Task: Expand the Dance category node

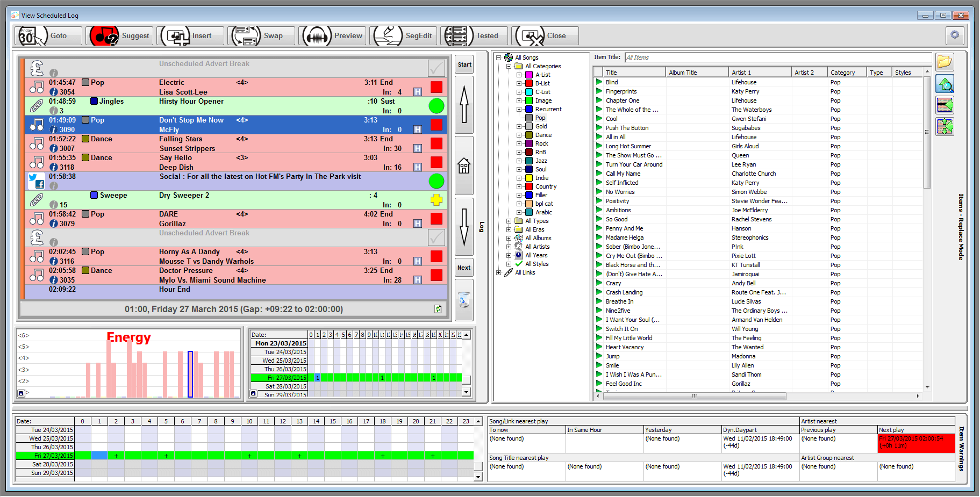Action: pos(519,135)
